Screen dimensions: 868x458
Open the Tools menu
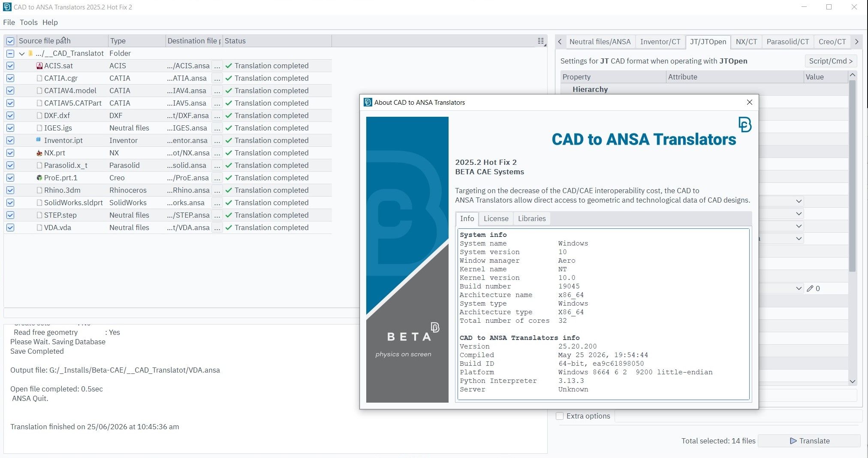(x=28, y=22)
